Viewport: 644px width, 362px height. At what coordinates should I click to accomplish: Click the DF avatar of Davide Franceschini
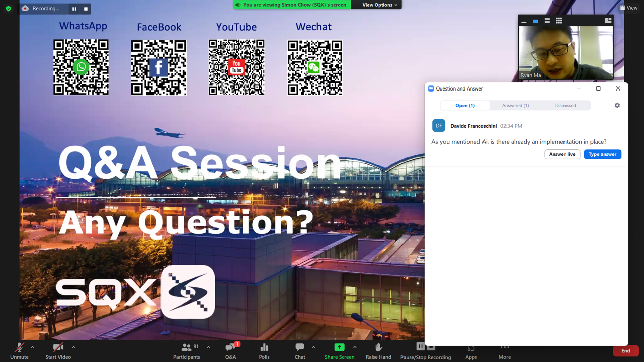[x=439, y=126]
